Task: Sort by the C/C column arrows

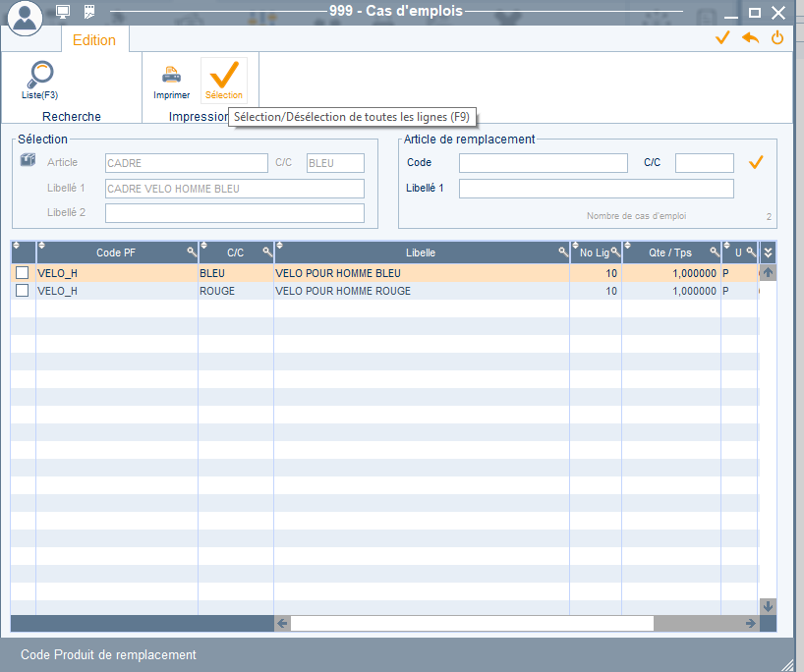Action: [x=203, y=245]
